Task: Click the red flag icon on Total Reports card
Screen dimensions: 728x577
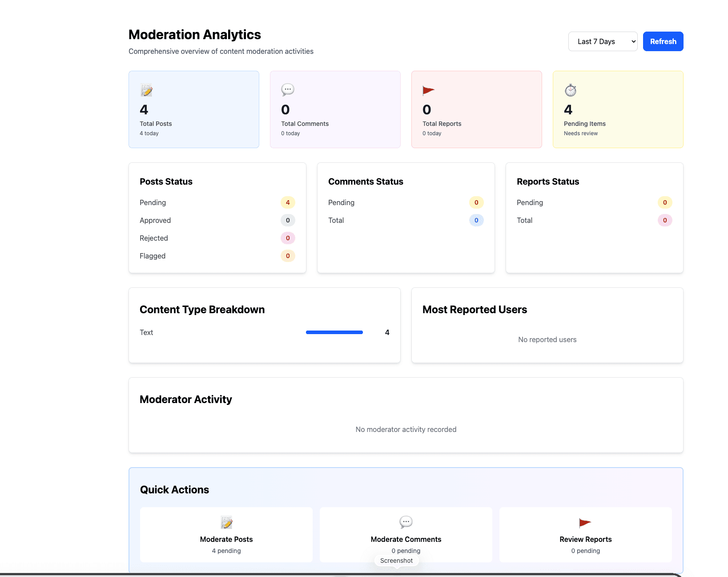Action: pos(428,89)
